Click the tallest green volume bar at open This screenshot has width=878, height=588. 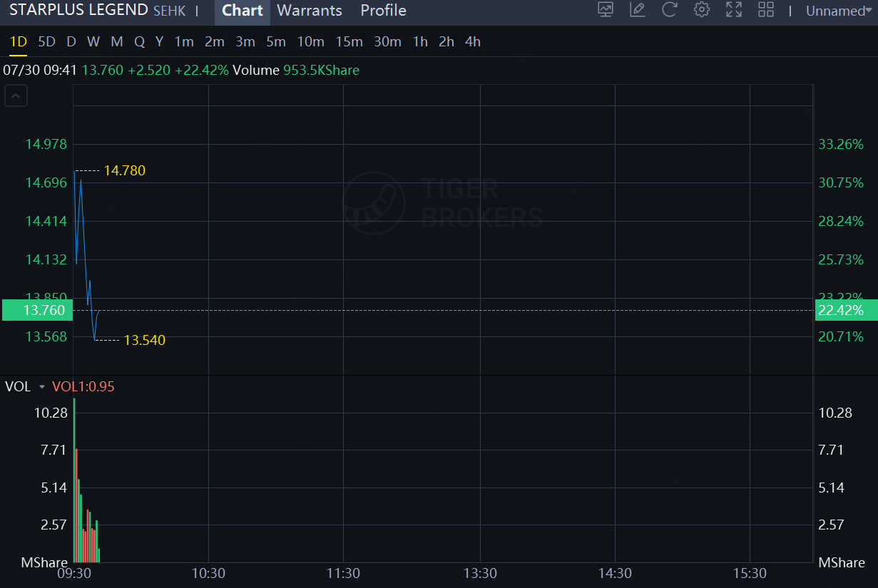click(x=73, y=480)
